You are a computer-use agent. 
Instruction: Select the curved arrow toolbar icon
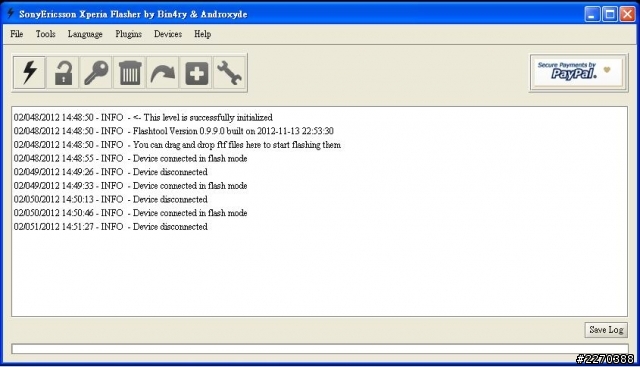point(163,73)
